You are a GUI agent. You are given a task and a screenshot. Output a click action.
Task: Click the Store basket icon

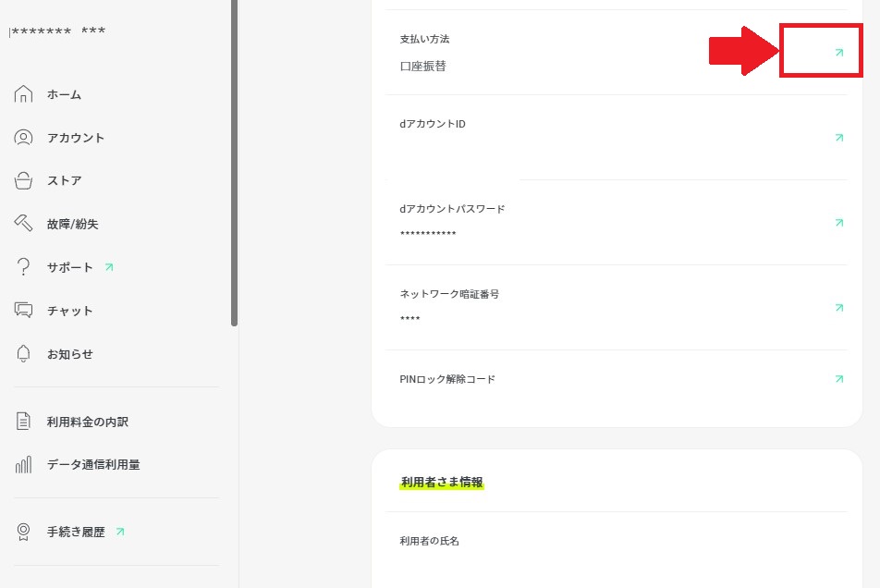click(24, 181)
